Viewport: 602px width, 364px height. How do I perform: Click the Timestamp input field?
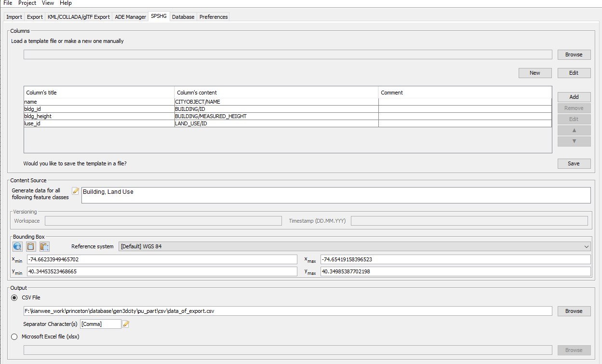pos(469,221)
